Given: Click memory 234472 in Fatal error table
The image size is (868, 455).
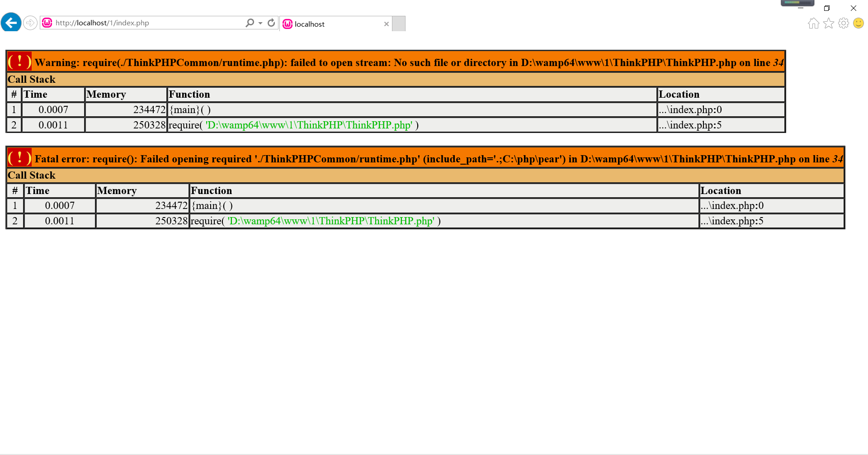Looking at the screenshot, I should tap(171, 205).
